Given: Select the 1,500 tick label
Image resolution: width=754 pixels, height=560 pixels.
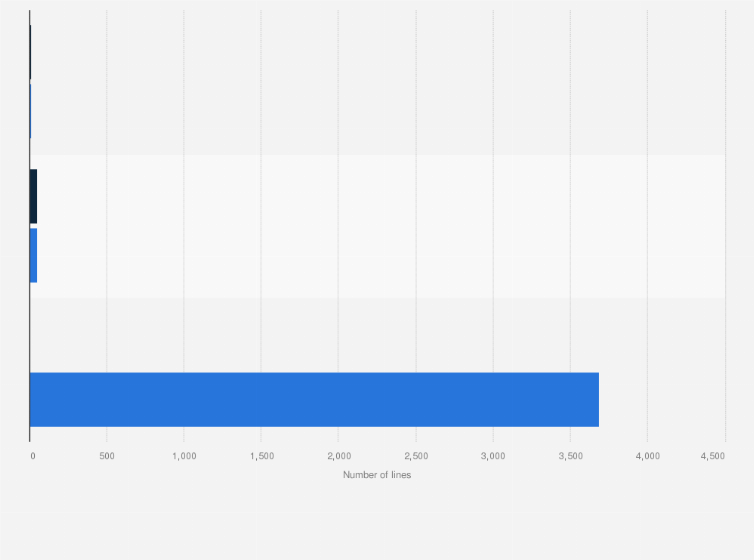Looking at the screenshot, I should [x=262, y=456].
